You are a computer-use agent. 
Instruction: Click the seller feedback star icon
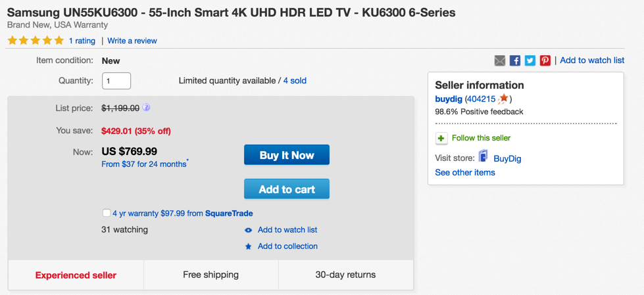click(x=504, y=99)
